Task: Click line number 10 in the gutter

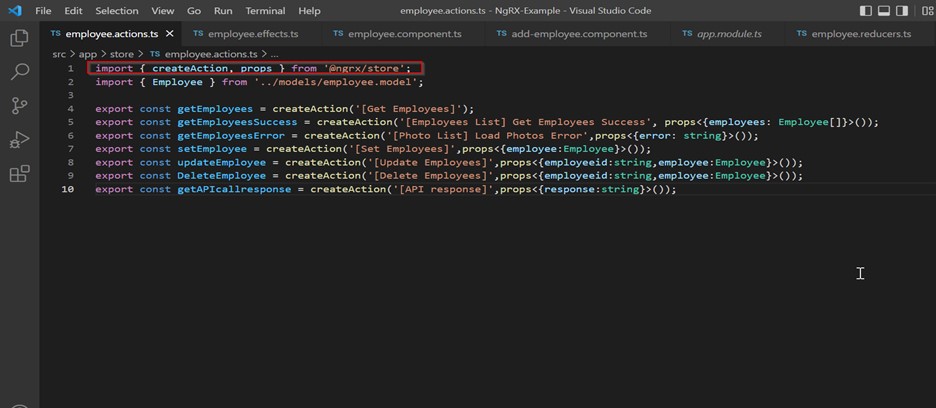Action: (68, 189)
